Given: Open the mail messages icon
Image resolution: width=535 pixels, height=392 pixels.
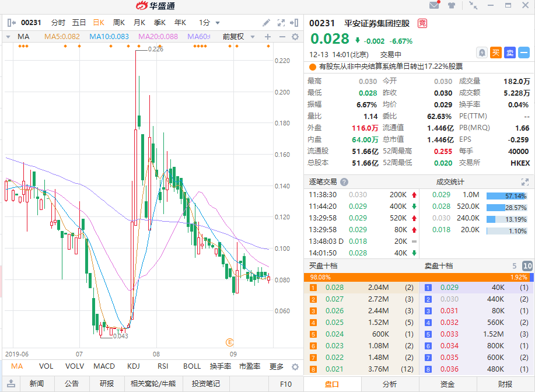Looking at the screenshot, I should coord(434,6).
